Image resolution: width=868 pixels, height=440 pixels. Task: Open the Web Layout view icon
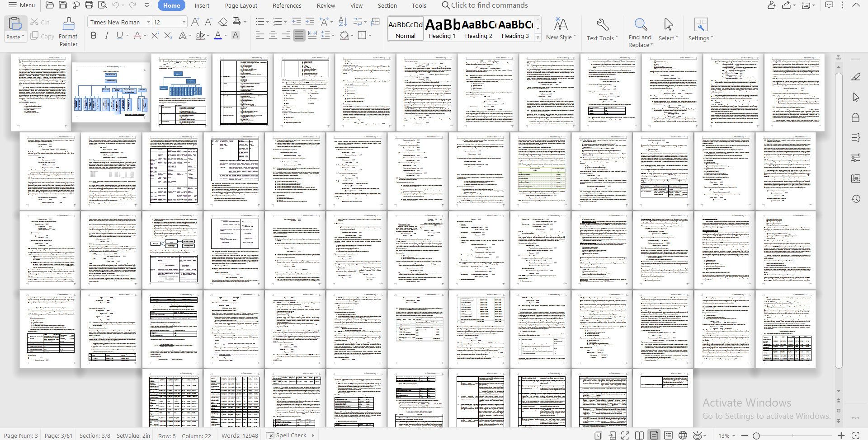(683, 435)
